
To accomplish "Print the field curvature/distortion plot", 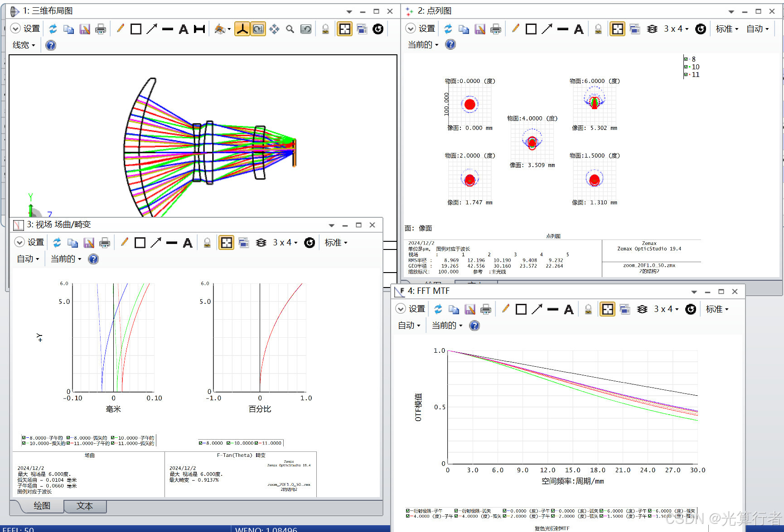I will [105, 243].
